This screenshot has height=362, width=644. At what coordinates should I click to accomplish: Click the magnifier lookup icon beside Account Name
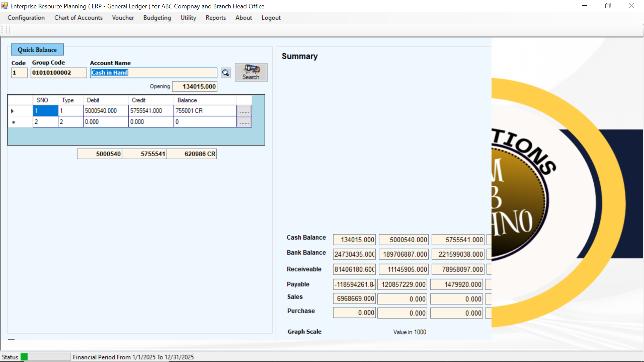click(x=226, y=73)
